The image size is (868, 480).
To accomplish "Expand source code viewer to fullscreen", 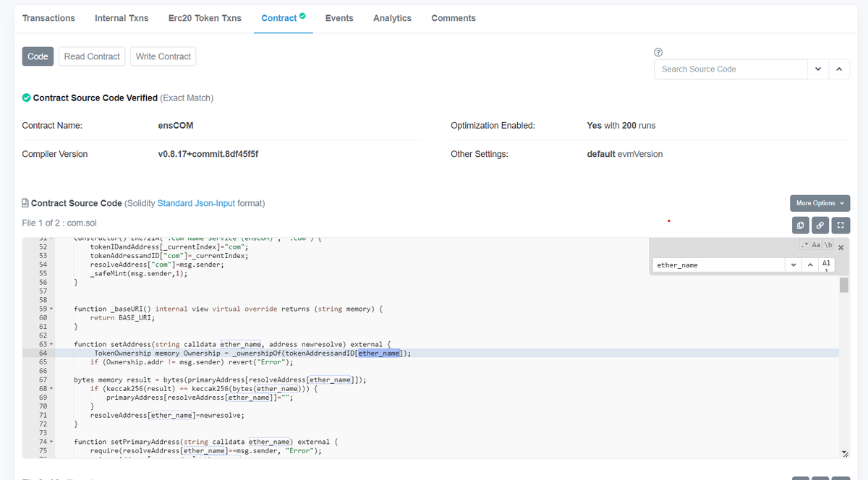I will 840,225.
